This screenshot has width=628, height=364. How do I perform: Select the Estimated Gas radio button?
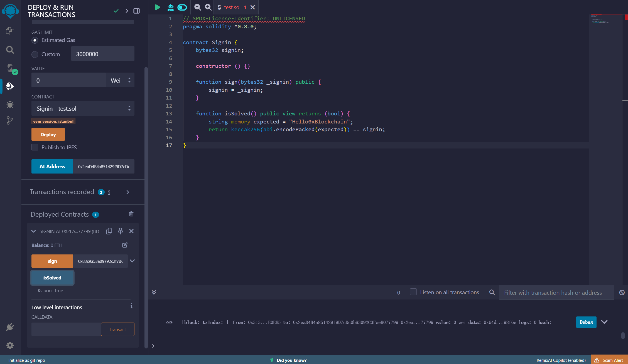click(x=35, y=40)
